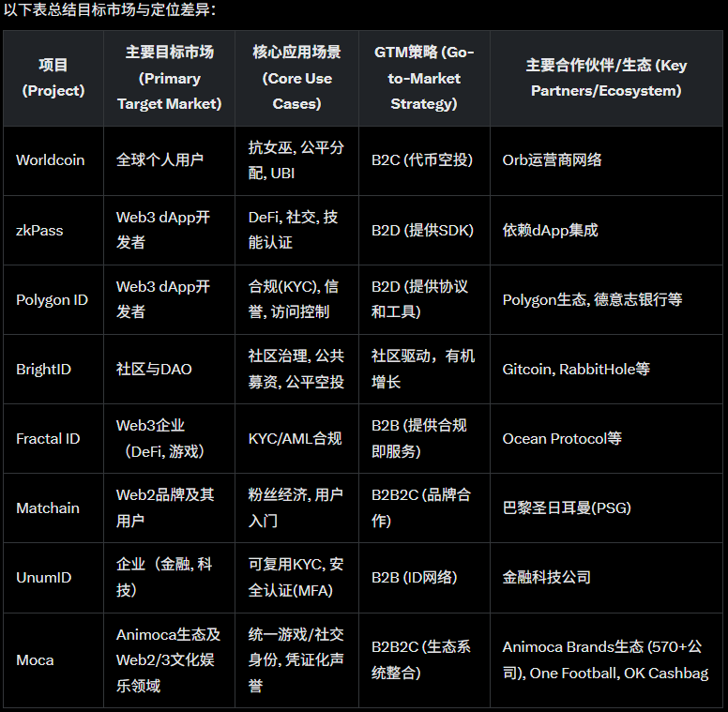Click the 企业（金融, 科技) cell
728x712 pixels.
[169, 578]
